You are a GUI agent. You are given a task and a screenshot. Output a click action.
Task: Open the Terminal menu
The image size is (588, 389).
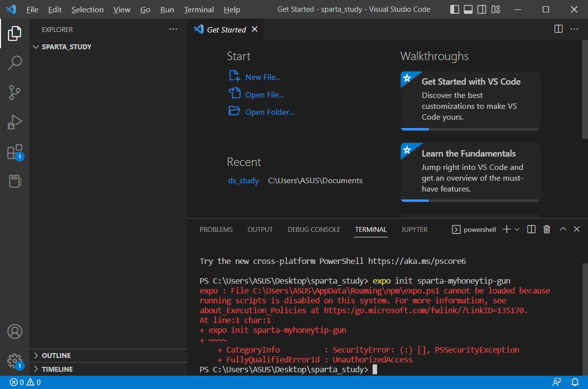pyautogui.click(x=199, y=9)
